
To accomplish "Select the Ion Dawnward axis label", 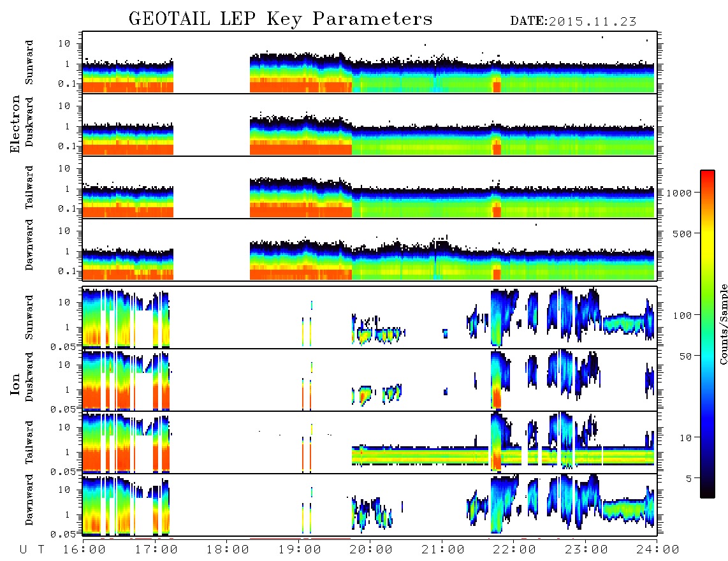I will 29,500.
